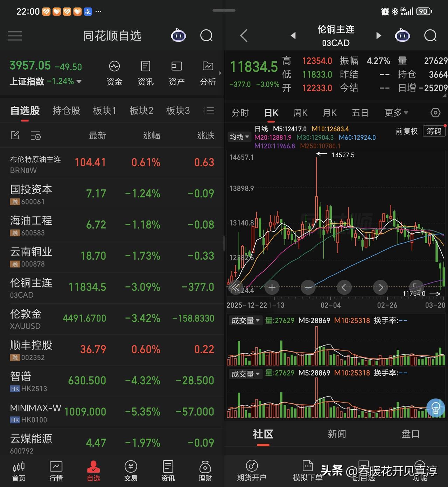The height and width of the screenshot is (487, 448).
Task: Open the list display settings icon
Action: pos(36,135)
